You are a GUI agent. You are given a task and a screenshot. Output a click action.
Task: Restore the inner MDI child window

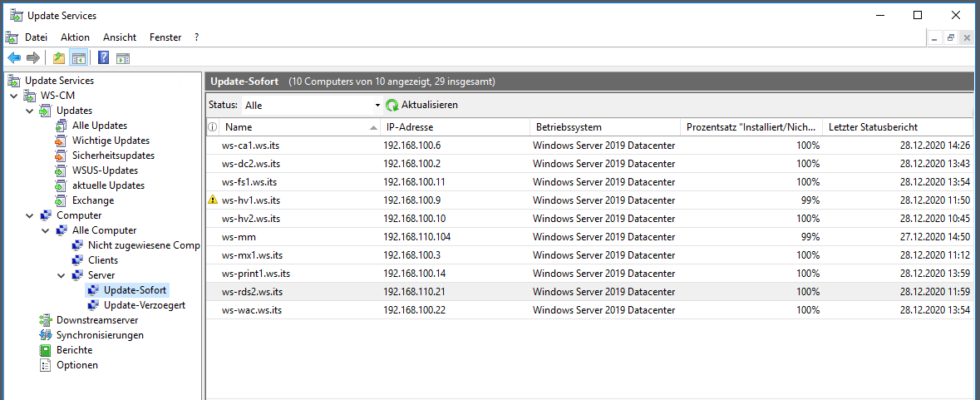tap(951, 38)
